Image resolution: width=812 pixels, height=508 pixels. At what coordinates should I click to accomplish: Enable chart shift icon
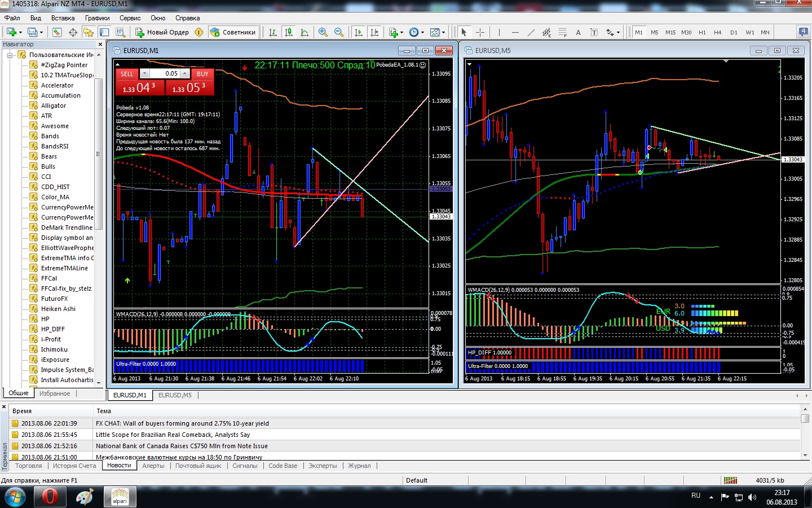tap(374, 32)
